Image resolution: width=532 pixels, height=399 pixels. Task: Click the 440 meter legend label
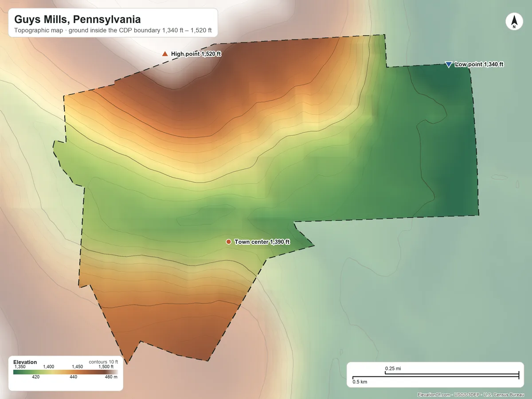(x=73, y=377)
